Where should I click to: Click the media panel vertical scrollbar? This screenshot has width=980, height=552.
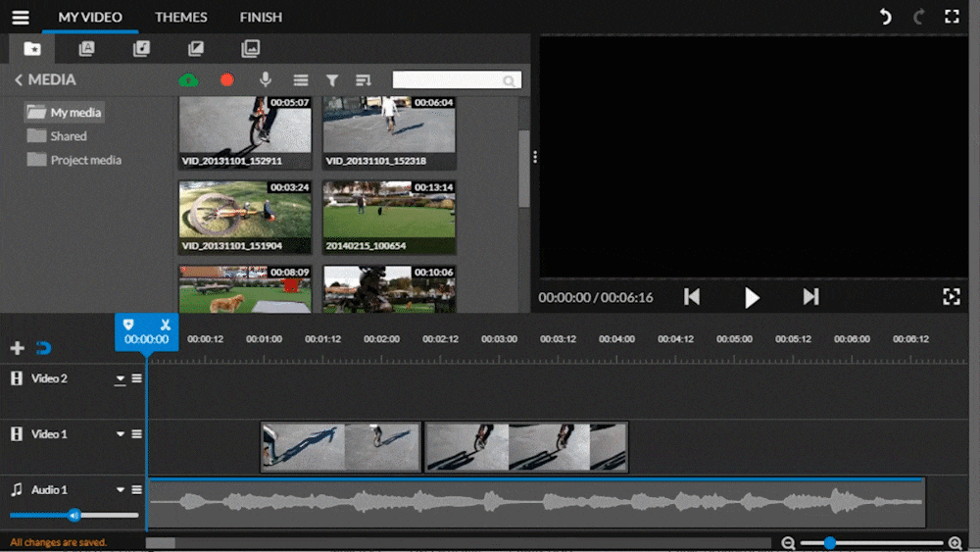pyautogui.click(x=523, y=169)
